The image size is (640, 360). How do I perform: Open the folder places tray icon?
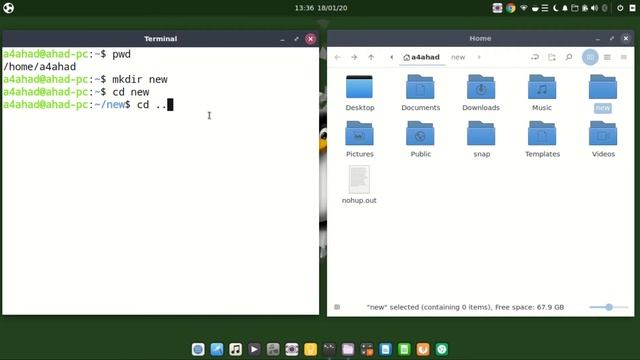[x=575, y=8]
